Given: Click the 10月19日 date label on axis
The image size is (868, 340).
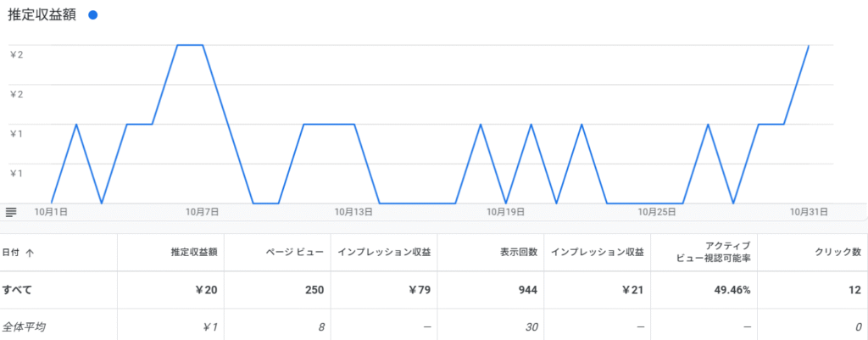Looking at the screenshot, I should tap(505, 211).
